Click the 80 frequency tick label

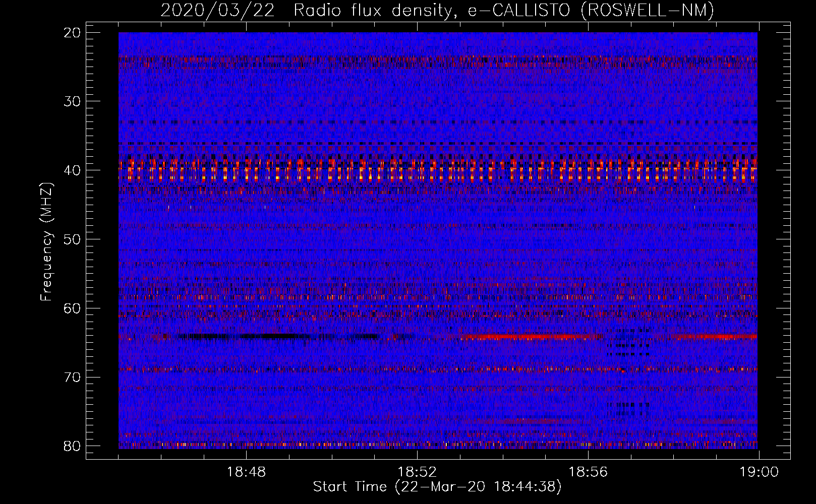point(73,446)
